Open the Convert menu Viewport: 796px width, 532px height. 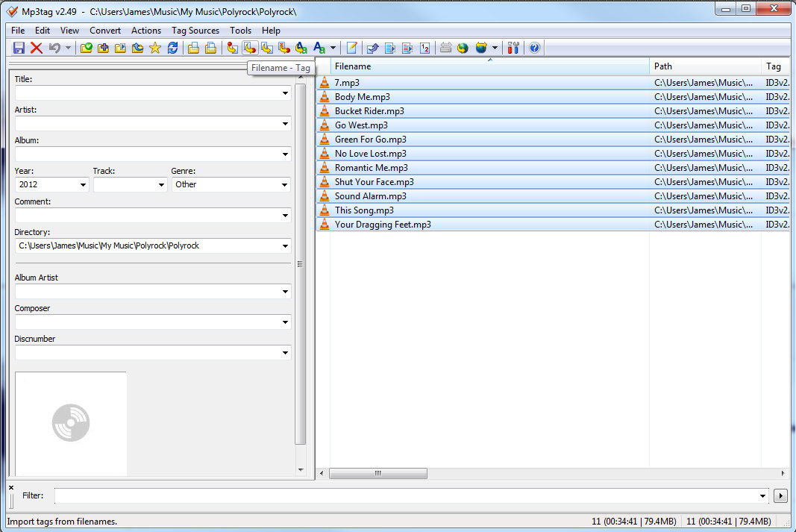pos(105,31)
